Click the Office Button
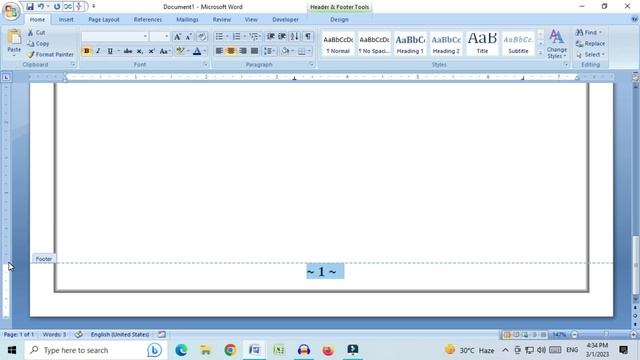This screenshot has height=360, width=640. point(11,11)
